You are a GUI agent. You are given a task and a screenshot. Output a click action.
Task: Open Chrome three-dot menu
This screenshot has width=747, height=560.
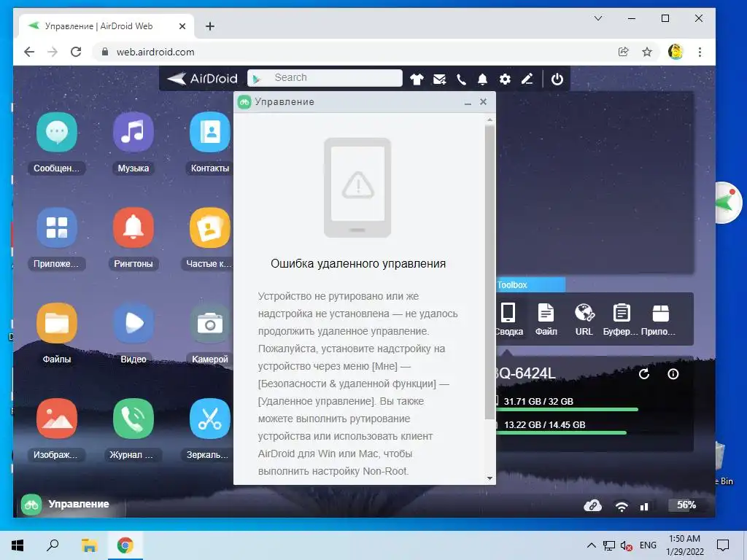tap(700, 52)
